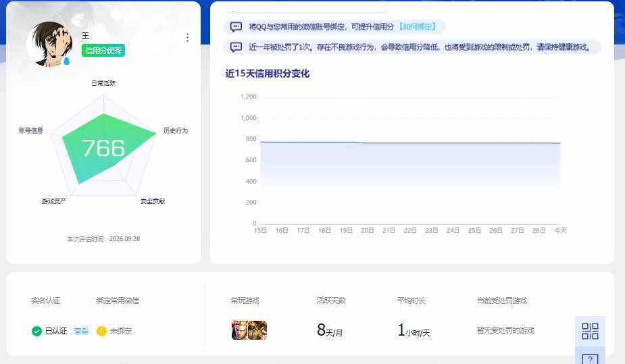
Task: Click the 已认证 status text
Action: (56, 331)
